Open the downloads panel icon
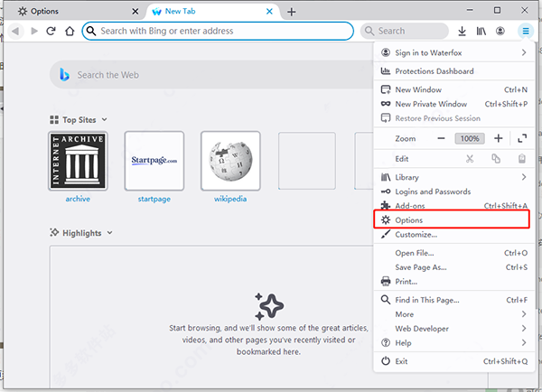This screenshot has height=392, width=542. point(462,31)
